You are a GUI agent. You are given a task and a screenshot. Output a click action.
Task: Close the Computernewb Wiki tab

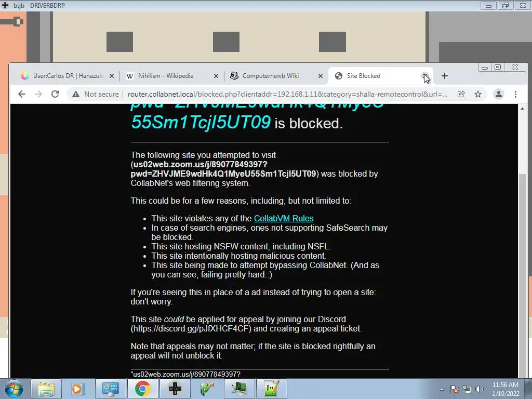320,76
